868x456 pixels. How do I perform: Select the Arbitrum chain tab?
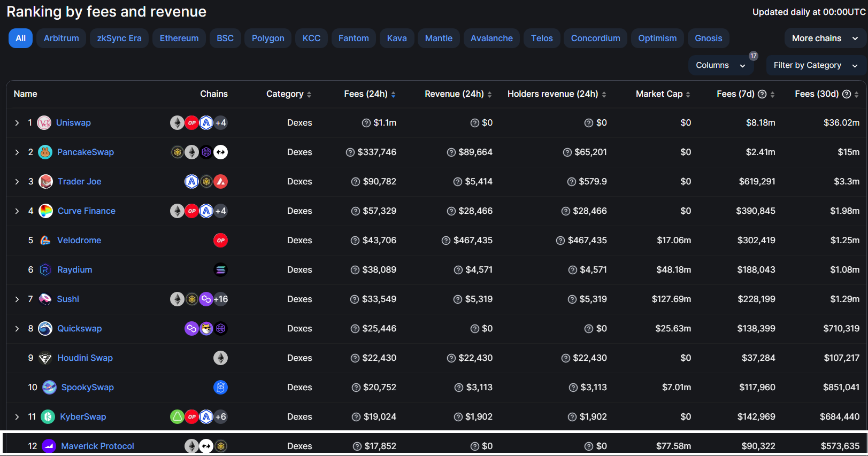[x=62, y=38]
